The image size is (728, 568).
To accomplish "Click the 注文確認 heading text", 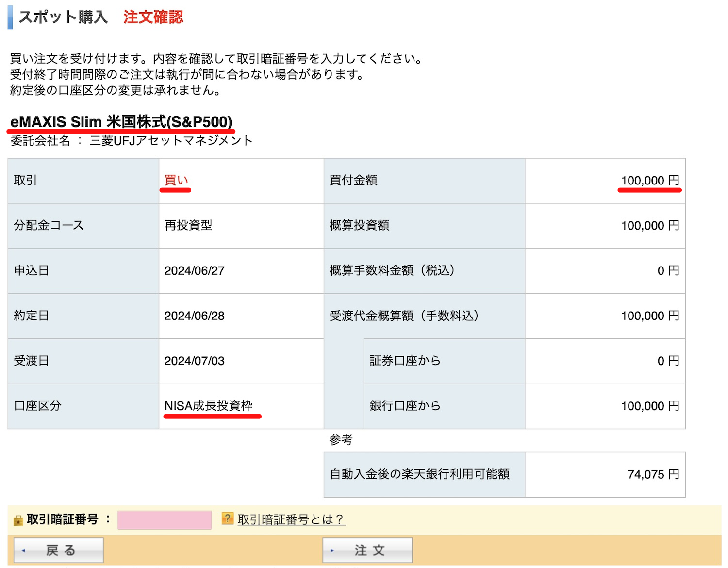I will click(153, 17).
